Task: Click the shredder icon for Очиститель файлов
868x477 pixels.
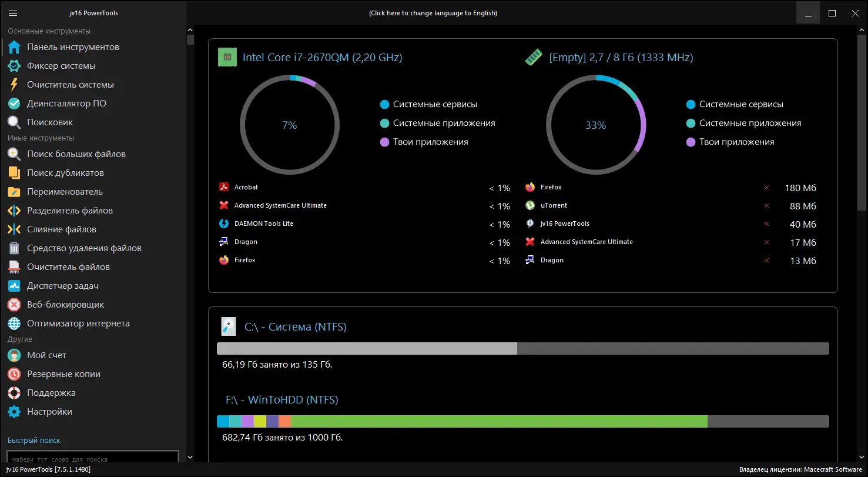Action: tap(15, 267)
